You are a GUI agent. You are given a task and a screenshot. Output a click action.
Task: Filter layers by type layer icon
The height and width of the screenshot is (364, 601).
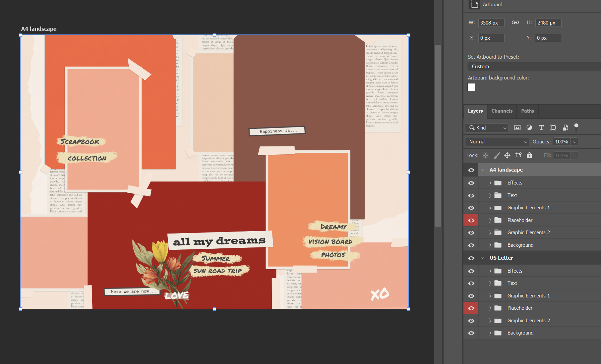pos(541,128)
